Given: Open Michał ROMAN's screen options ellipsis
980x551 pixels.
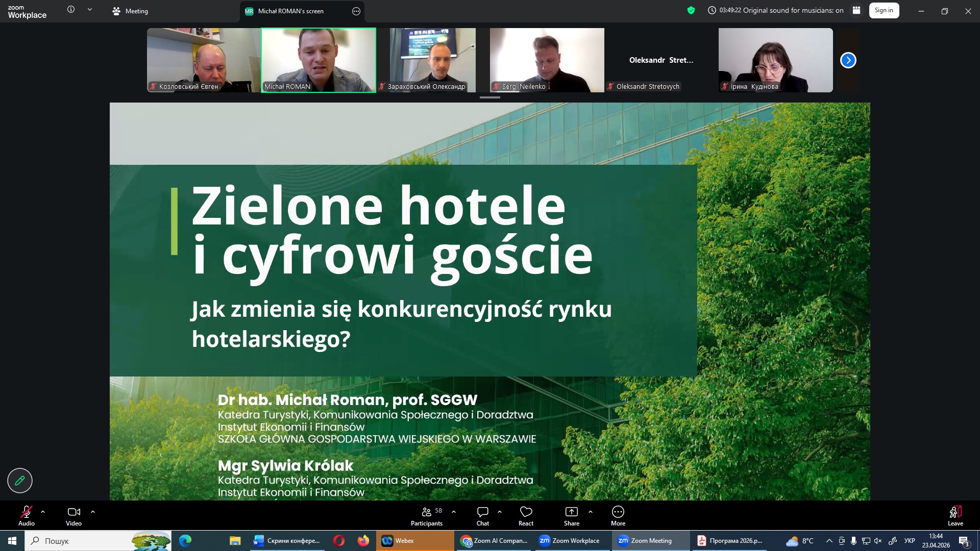Looking at the screenshot, I should coord(356,11).
